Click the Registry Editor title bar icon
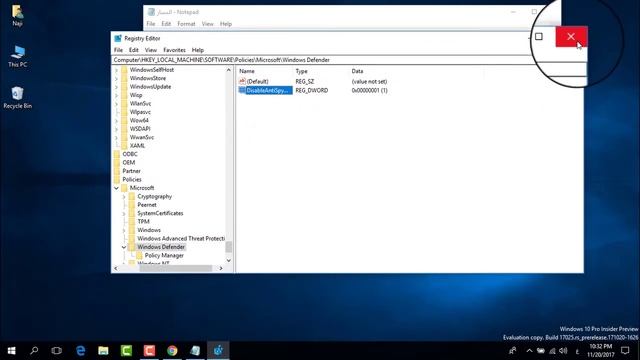This screenshot has width=640, height=360. 118,38
